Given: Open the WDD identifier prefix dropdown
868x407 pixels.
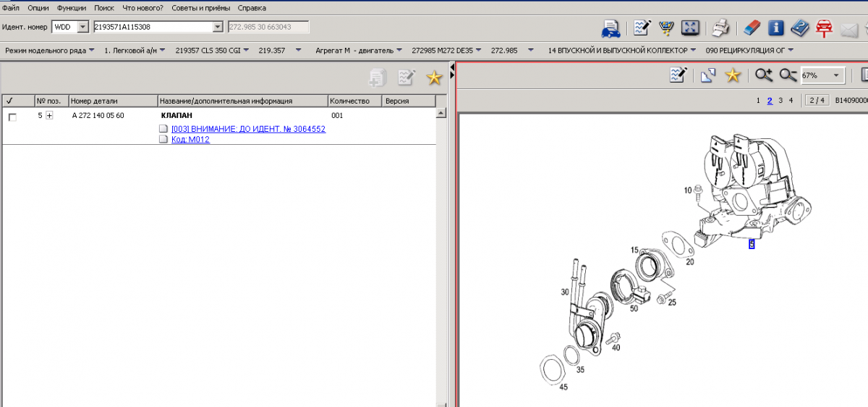Looking at the screenshot, I should click(x=82, y=27).
